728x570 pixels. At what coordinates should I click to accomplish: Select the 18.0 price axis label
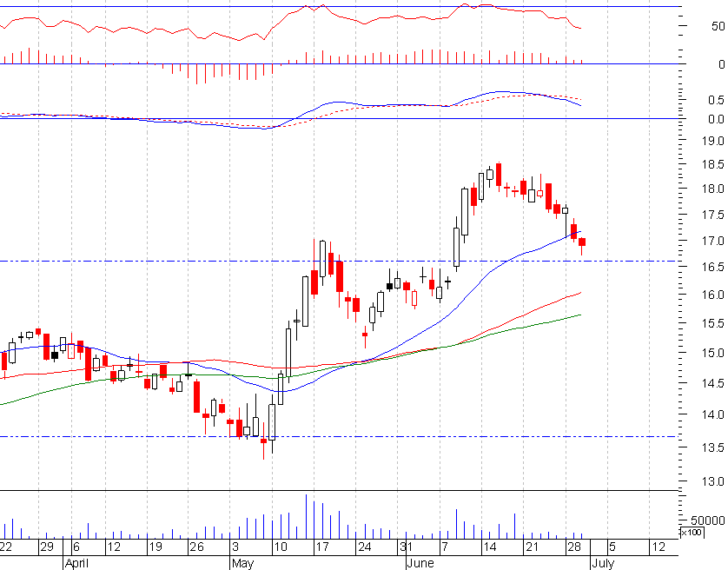pos(713,189)
